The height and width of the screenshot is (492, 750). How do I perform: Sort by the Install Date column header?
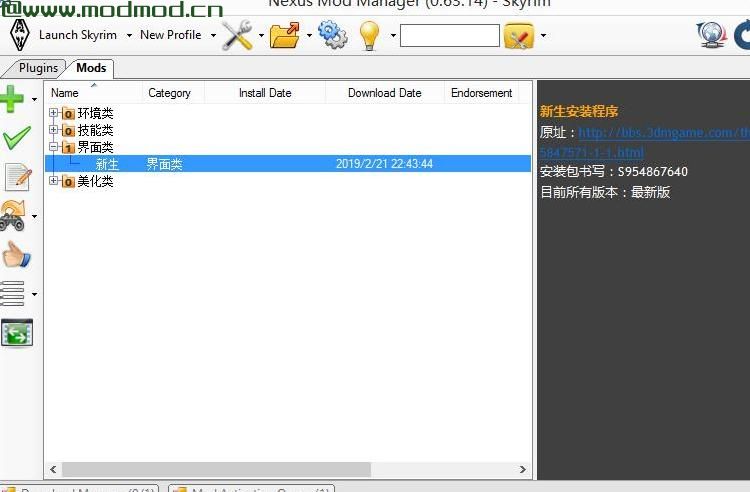(265, 93)
